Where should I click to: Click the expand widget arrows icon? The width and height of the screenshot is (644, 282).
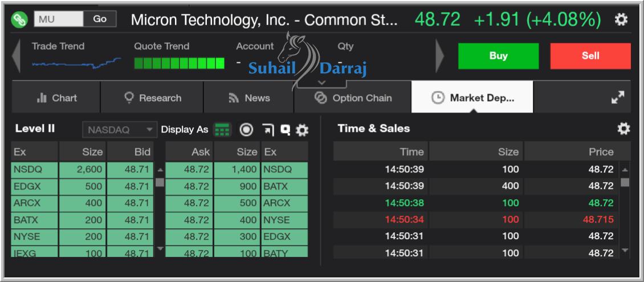pyautogui.click(x=617, y=98)
